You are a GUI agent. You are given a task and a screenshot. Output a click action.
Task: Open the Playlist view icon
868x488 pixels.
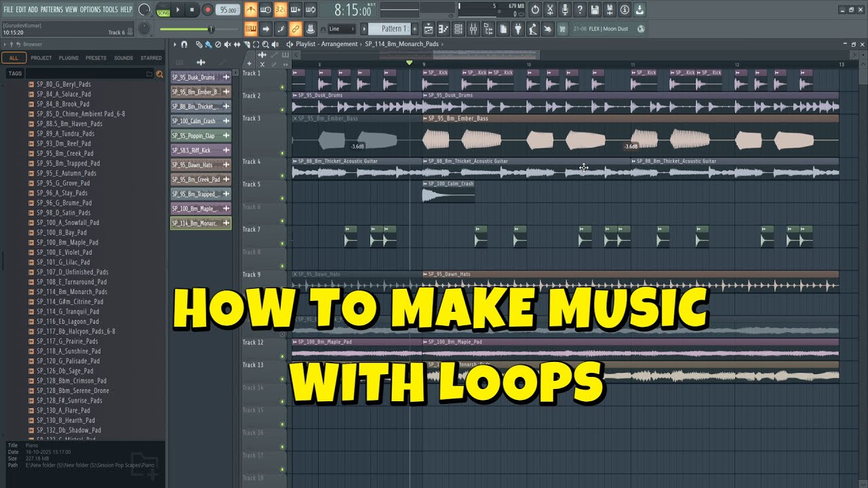(429, 29)
